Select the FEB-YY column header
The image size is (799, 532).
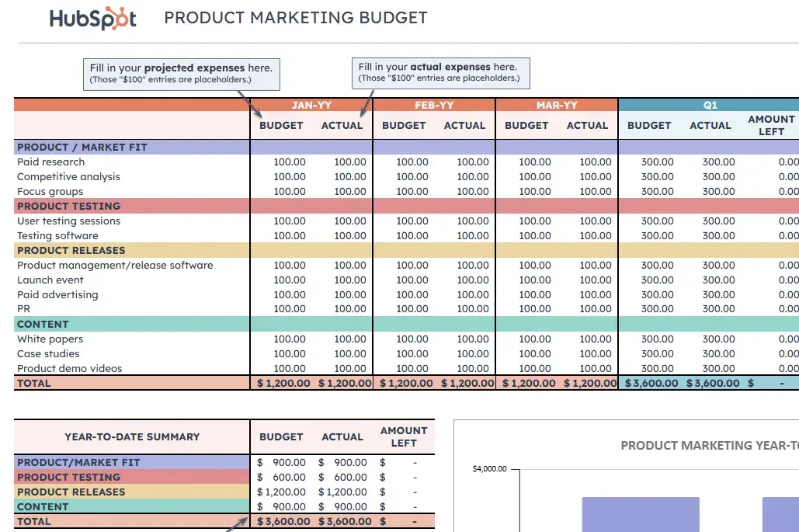(433, 105)
